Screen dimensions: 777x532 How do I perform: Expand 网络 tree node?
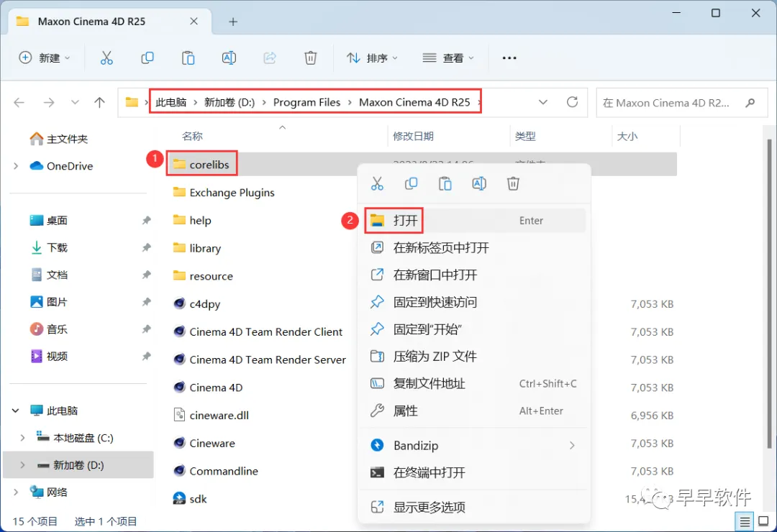point(16,492)
